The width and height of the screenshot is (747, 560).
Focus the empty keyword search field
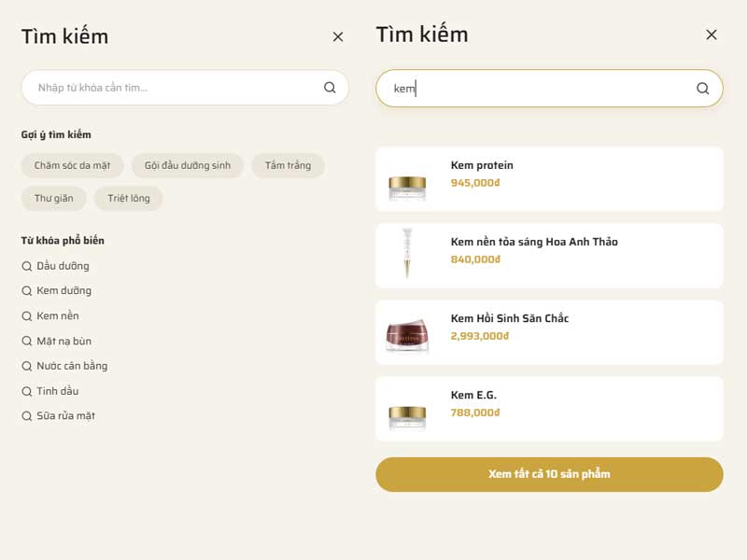(185, 88)
